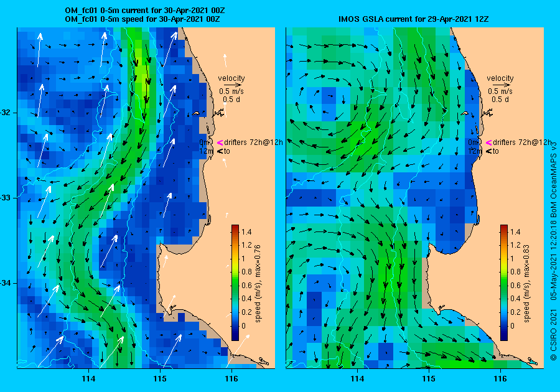Click the '-33' latitude axis label
The width and height of the screenshot is (560, 392).
[6, 198]
